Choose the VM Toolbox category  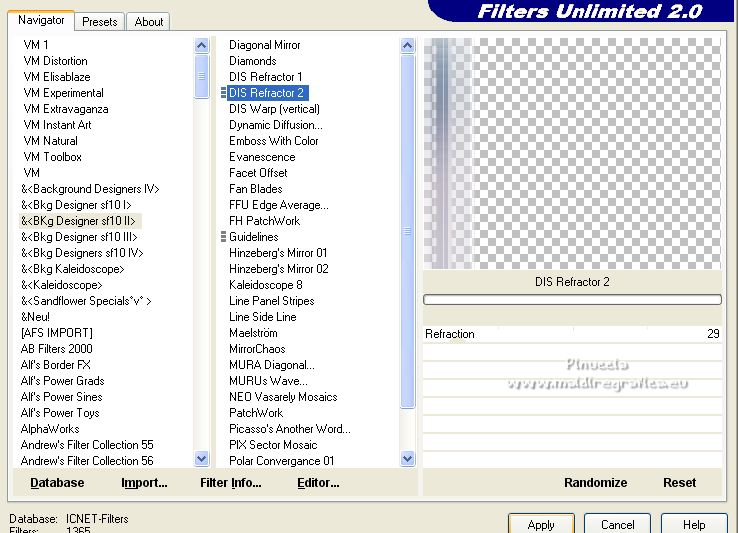pos(52,157)
